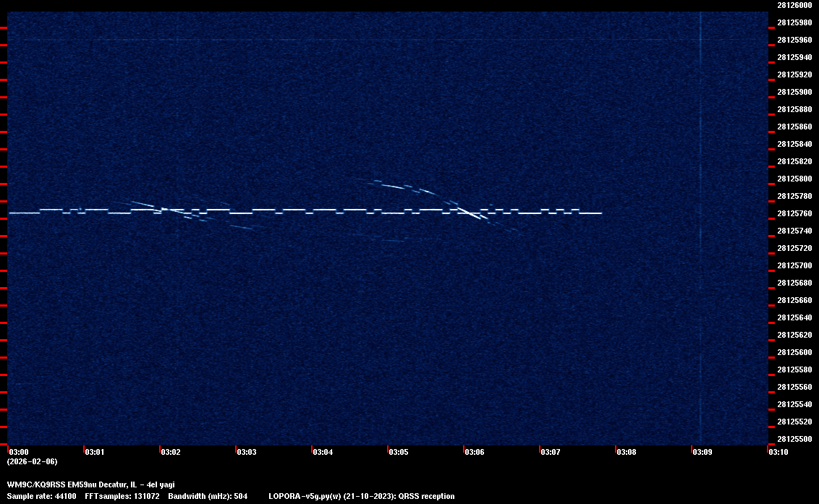Select the 03:06 time marker
This screenshot has width=819, height=504.
(475, 452)
